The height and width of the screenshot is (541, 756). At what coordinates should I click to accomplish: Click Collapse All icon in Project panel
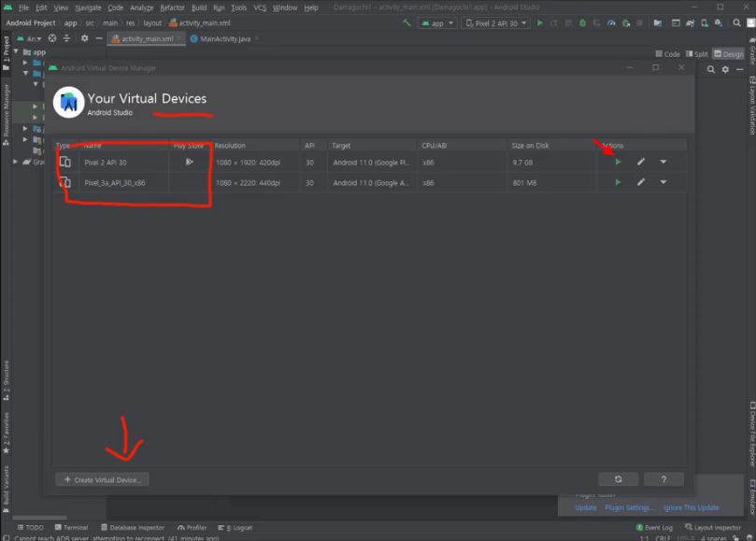(66, 38)
